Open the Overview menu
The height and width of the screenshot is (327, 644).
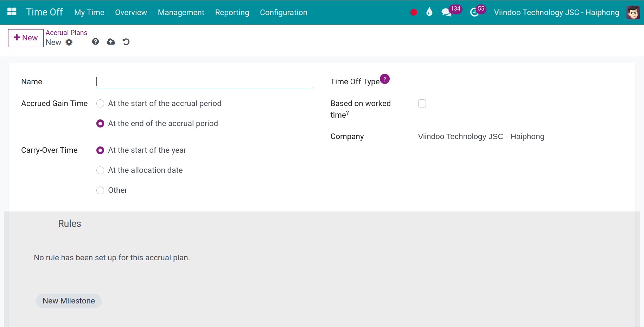pos(131,12)
